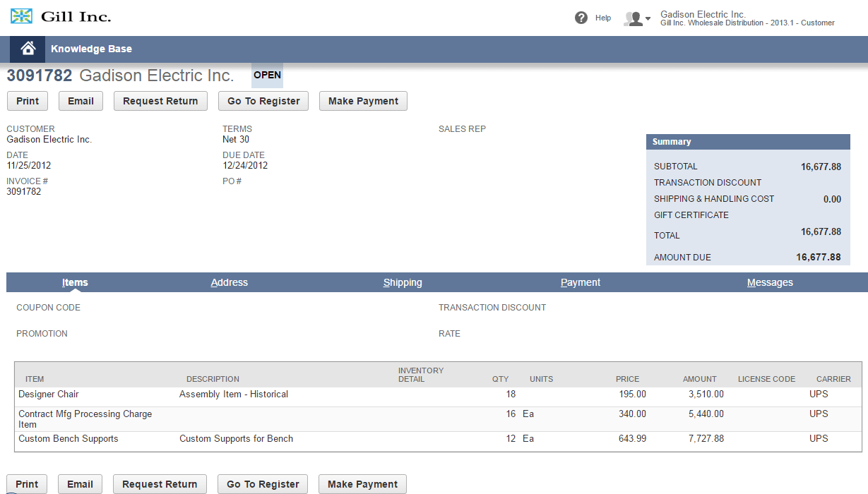Screen dimensions: 868x494
Task: Click Make Payment
Action: tap(363, 101)
